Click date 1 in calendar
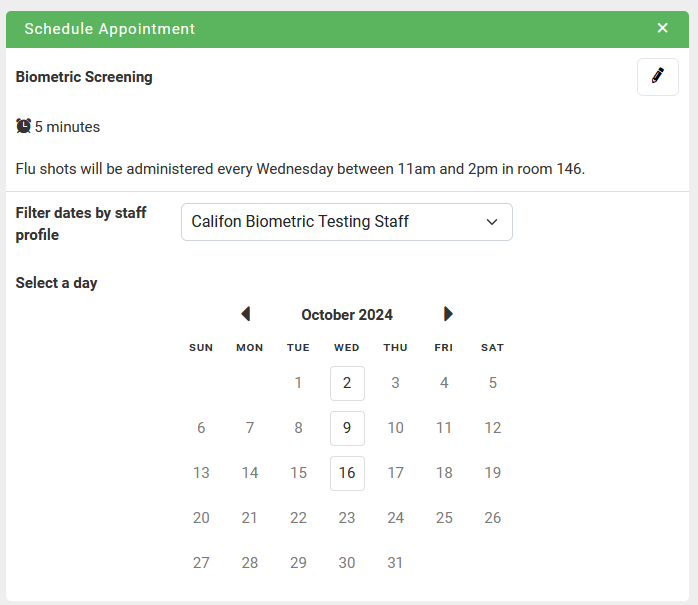Screen dimensions: 698x605 tap(298, 383)
